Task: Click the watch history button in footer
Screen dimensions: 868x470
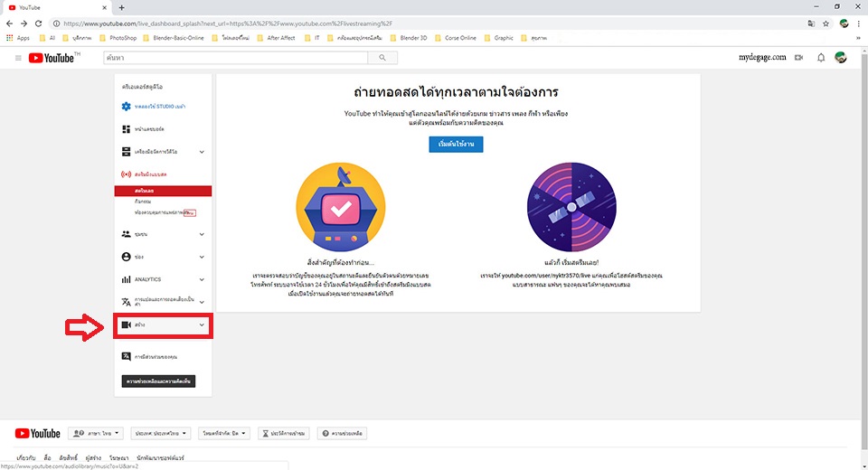Action: tap(283, 434)
